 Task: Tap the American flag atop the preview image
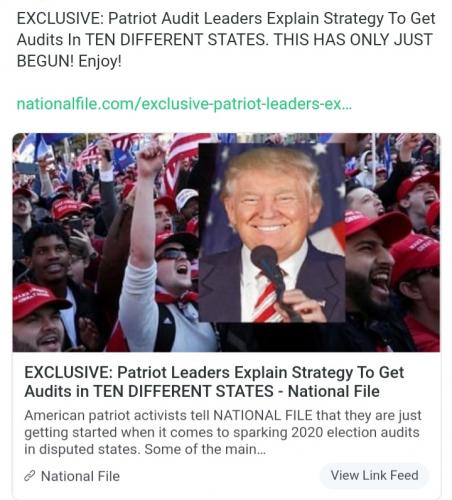tap(188, 155)
